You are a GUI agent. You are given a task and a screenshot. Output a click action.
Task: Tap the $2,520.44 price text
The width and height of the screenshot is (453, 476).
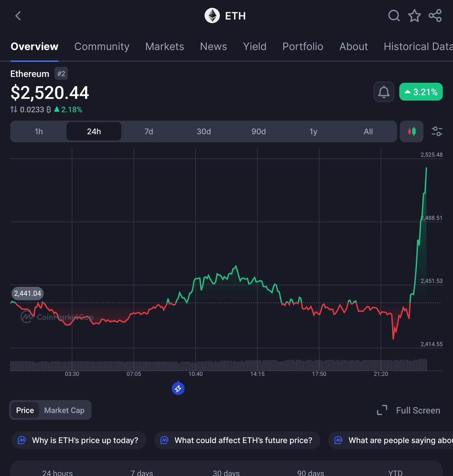pos(50,93)
